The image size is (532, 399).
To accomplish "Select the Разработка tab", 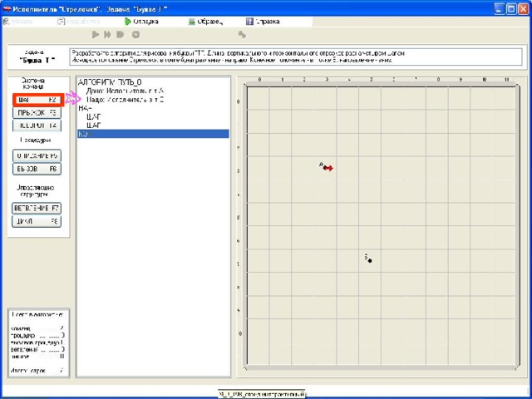I will (79, 22).
